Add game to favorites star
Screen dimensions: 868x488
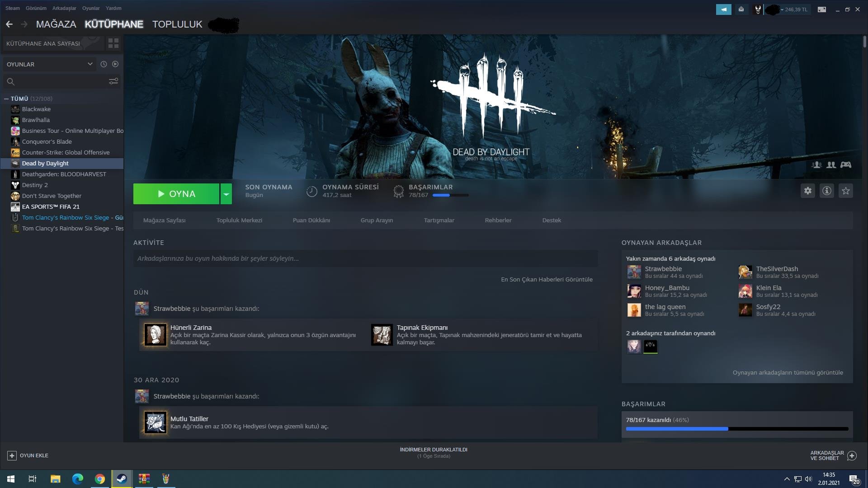click(x=846, y=191)
